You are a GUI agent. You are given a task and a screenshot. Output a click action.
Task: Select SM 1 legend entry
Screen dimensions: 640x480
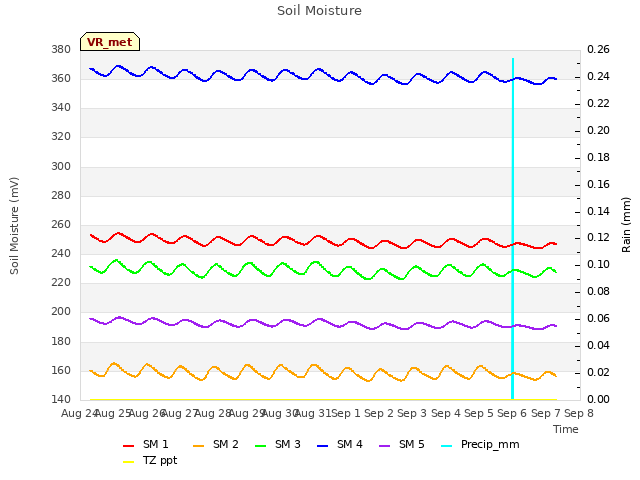[x=146, y=444]
